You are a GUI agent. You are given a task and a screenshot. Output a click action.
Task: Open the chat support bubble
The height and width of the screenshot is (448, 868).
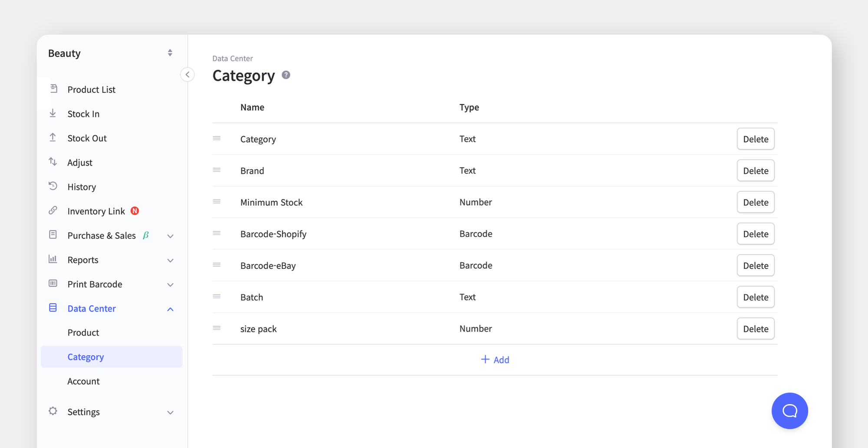[789, 411]
